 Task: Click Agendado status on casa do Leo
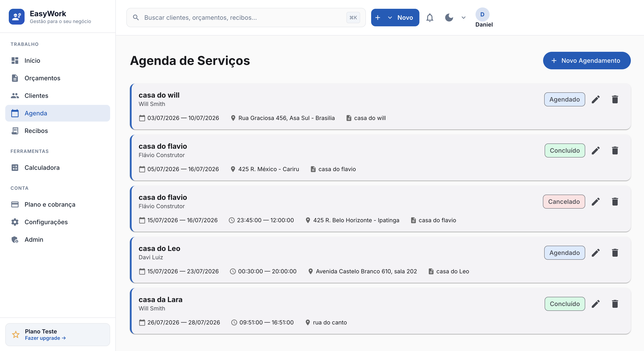[565, 253]
